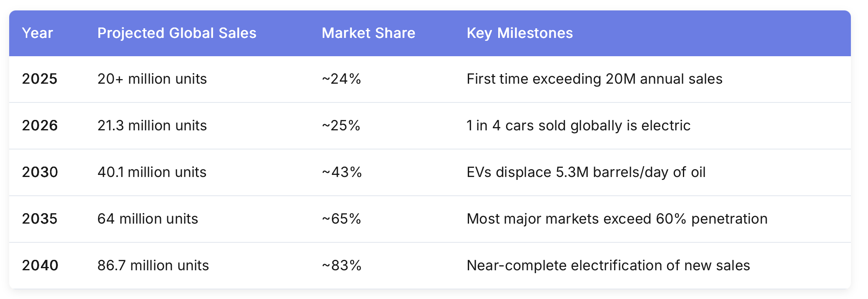The height and width of the screenshot is (299, 868).
Task: Click the Year column header
Action: (38, 33)
